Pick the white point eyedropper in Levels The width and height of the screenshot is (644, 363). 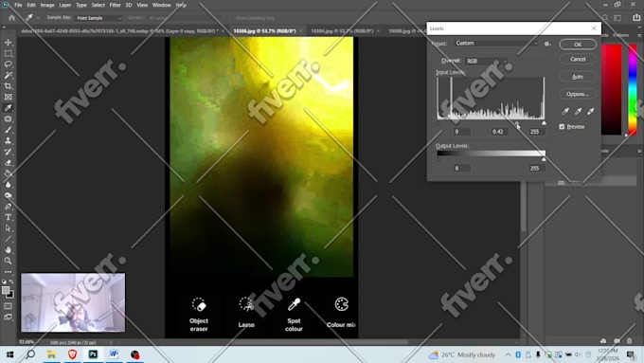(x=591, y=111)
